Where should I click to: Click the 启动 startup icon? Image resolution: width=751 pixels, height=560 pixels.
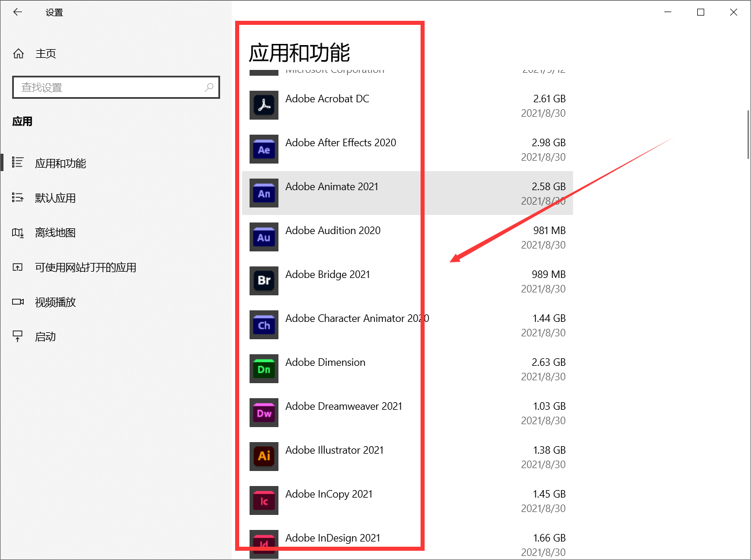pyautogui.click(x=18, y=336)
